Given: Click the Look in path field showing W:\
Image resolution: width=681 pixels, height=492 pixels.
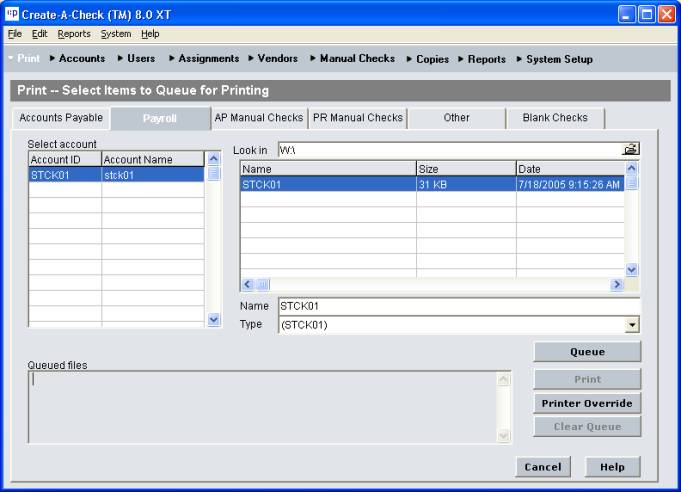Looking at the screenshot, I should pos(450,150).
